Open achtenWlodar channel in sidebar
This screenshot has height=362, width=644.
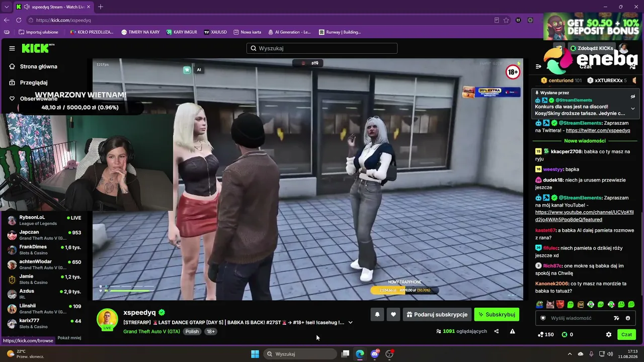tap(44, 264)
